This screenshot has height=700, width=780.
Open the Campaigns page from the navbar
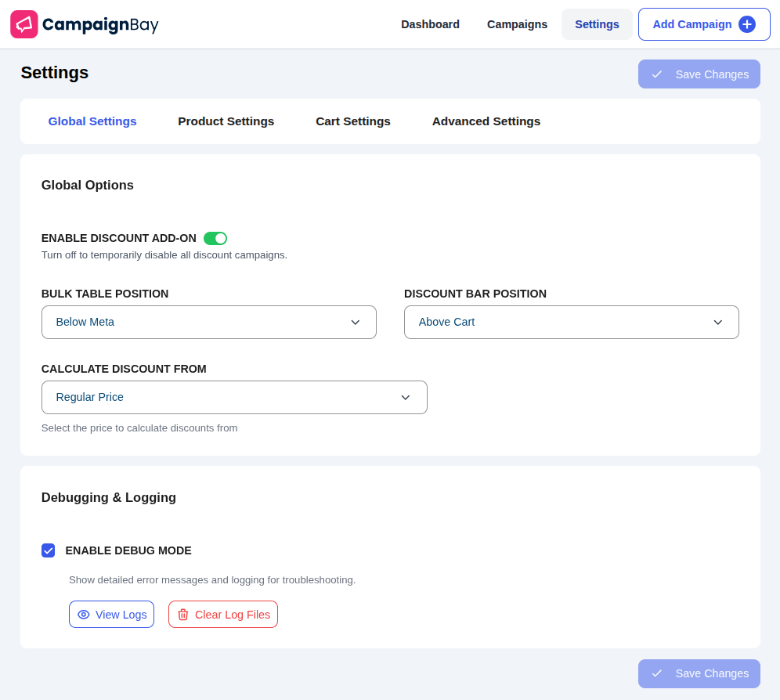point(517,24)
